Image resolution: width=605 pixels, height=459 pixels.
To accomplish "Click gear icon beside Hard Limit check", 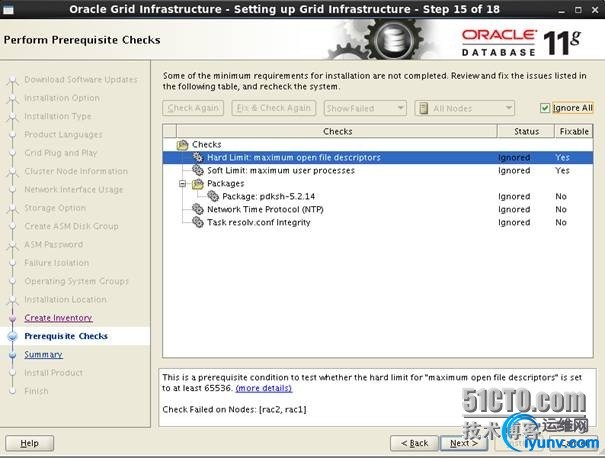I will (x=198, y=157).
